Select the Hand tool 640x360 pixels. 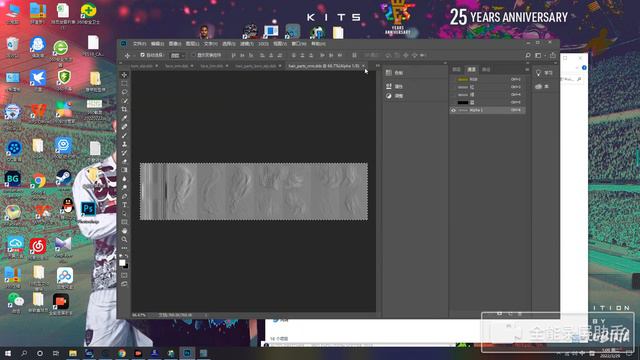click(124, 230)
